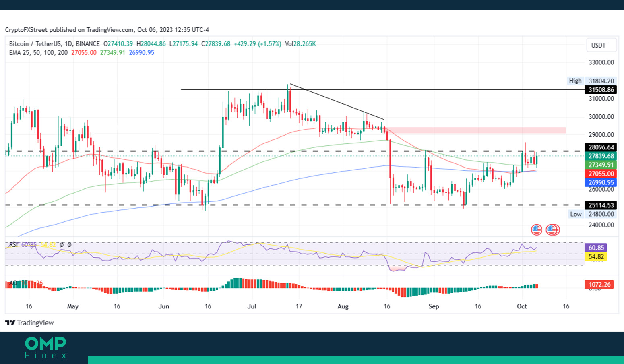Click the 30000.00 price axis tick

tap(601, 117)
